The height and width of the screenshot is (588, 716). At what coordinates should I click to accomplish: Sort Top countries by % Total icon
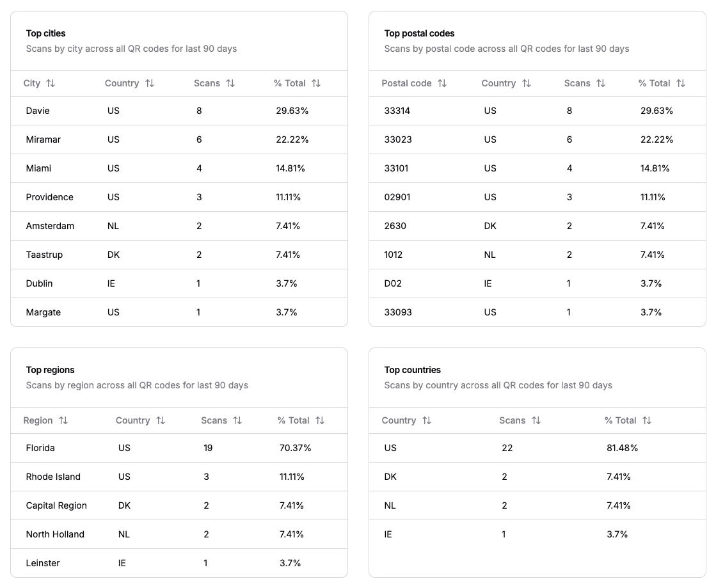point(647,420)
